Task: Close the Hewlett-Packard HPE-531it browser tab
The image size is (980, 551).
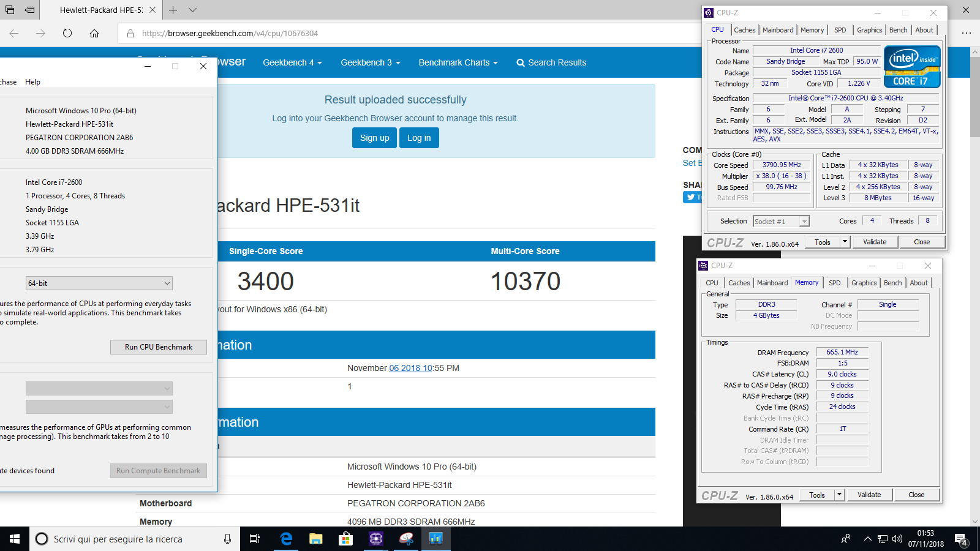Action: (x=153, y=10)
